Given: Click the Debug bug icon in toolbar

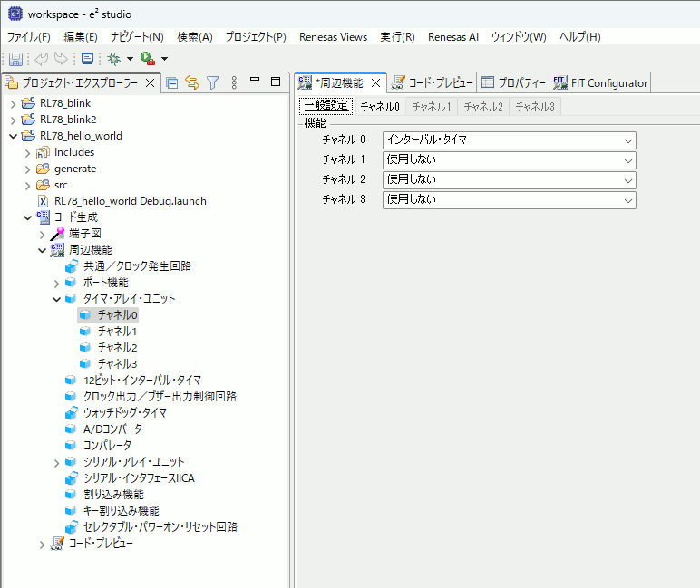Looking at the screenshot, I should click(x=113, y=59).
